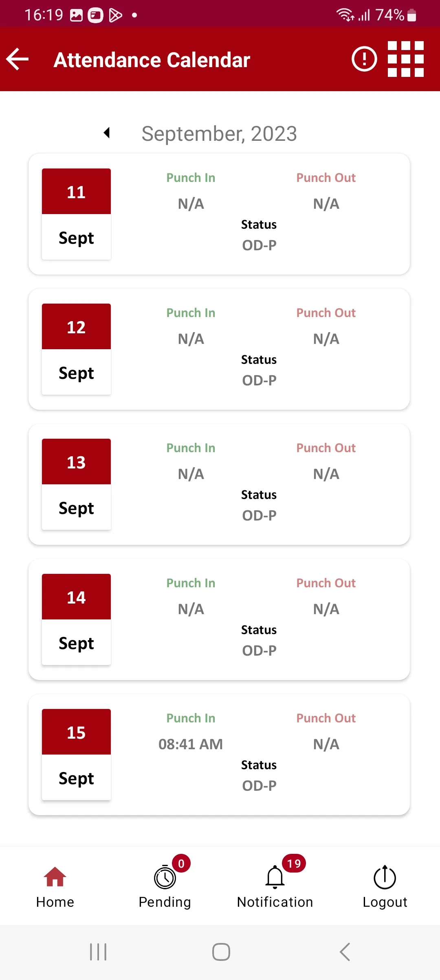Tap the Logout power icon
Screen dimensions: 440x980
pyautogui.click(x=385, y=877)
